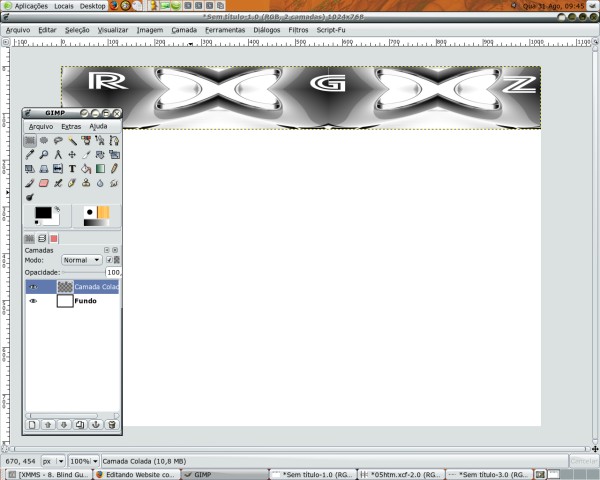Select the Intelligent Scissors tool
Screen dimensions: 600x480
click(x=100, y=140)
